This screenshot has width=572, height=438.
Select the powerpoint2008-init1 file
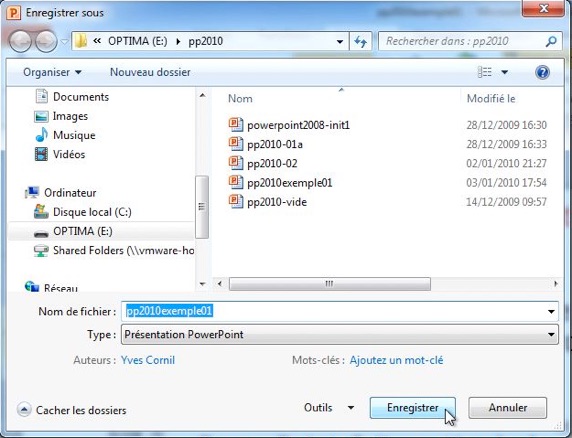tap(298, 125)
